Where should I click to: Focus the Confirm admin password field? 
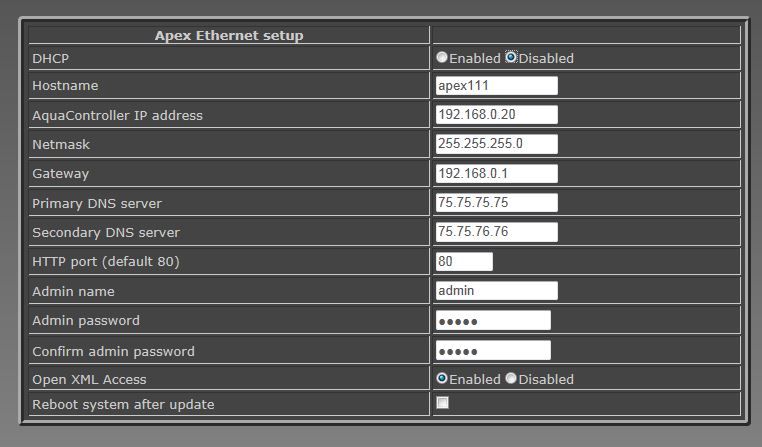click(493, 350)
